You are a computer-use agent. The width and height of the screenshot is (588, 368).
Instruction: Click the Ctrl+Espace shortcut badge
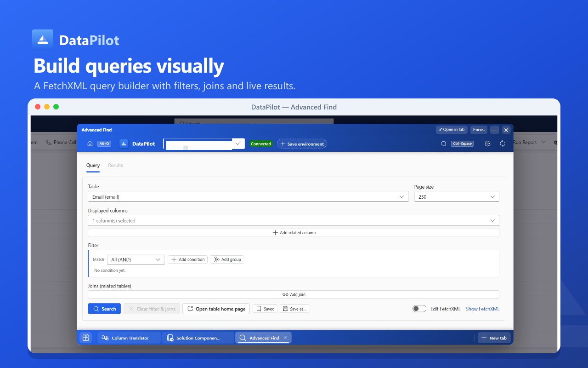click(462, 144)
